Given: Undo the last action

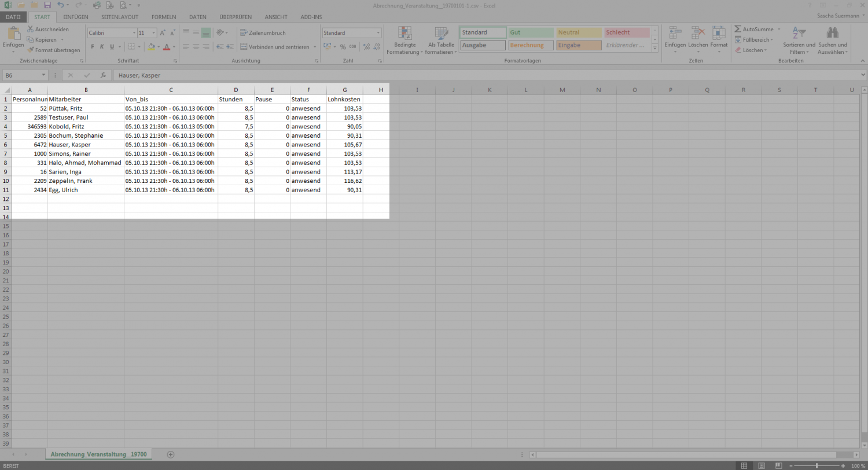Looking at the screenshot, I should pos(61,5).
